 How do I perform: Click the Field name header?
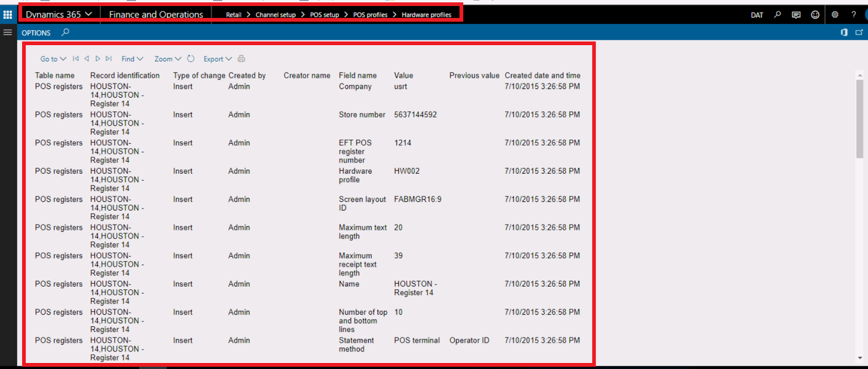point(358,75)
